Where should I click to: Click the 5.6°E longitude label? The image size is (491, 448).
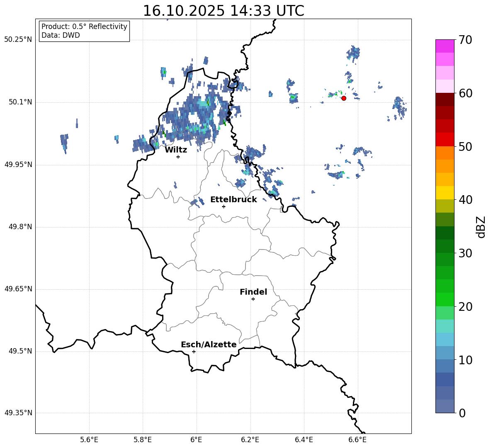pos(89,440)
